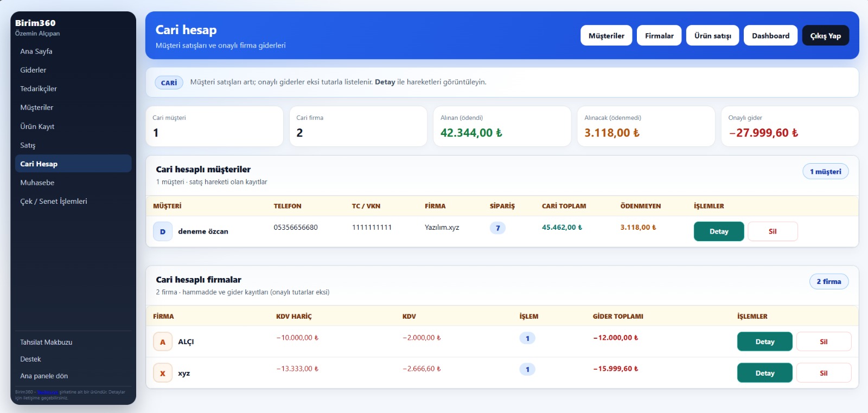
Task: Click the D avatar beside deneme özcan
Action: (163, 231)
